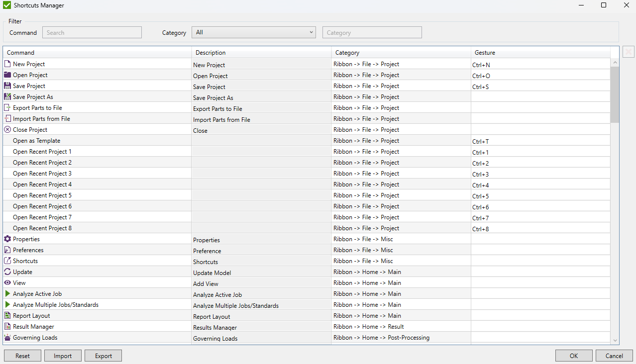Click the Properties gear icon
Screen dimensions: 636x364
click(x=7, y=239)
